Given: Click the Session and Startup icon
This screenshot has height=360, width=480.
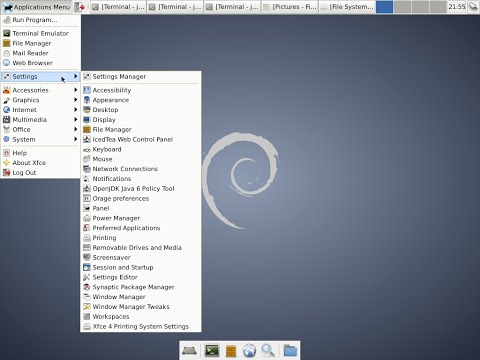Looking at the screenshot, I should (x=87, y=267).
